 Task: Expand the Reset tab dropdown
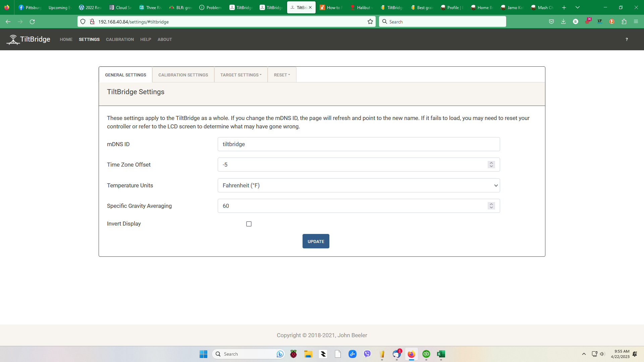(x=282, y=75)
